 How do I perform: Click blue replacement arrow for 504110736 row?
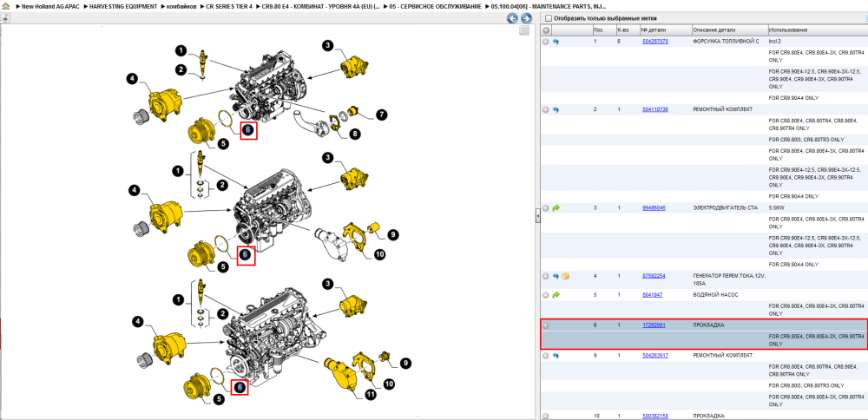(556, 109)
